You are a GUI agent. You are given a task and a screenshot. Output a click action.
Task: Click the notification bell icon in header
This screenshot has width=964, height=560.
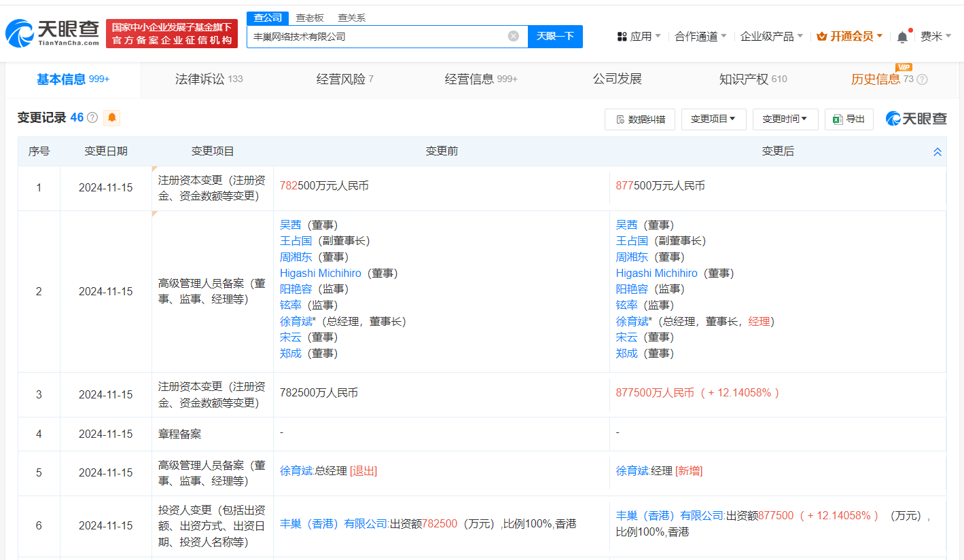tap(902, 37)
